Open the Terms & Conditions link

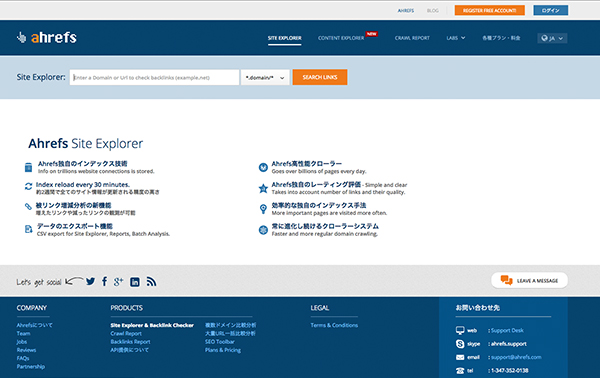(334, 325)
